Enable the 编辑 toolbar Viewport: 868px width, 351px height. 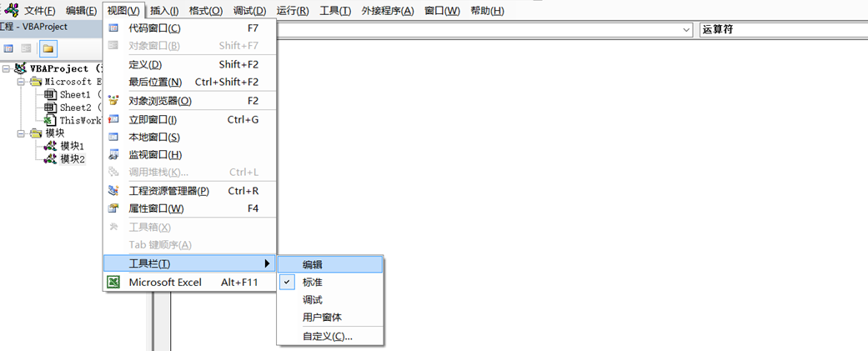(330, 264)
